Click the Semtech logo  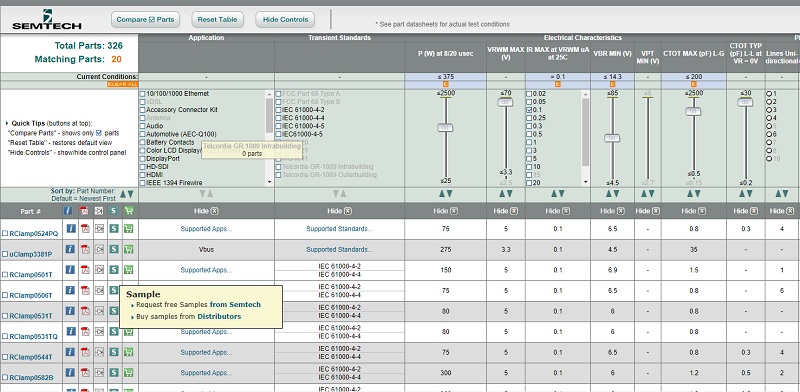(47, 19)
